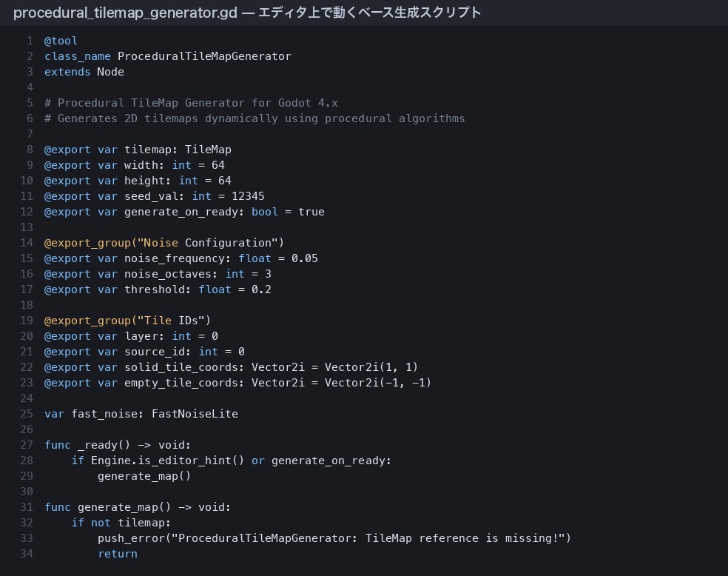Click the @export_group "Noise Configuration" line

(x=164, y=243)
